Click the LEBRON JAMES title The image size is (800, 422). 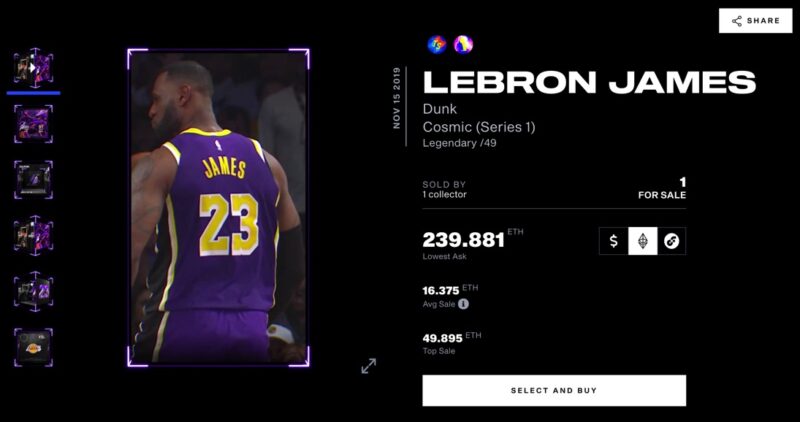[589, 82]
